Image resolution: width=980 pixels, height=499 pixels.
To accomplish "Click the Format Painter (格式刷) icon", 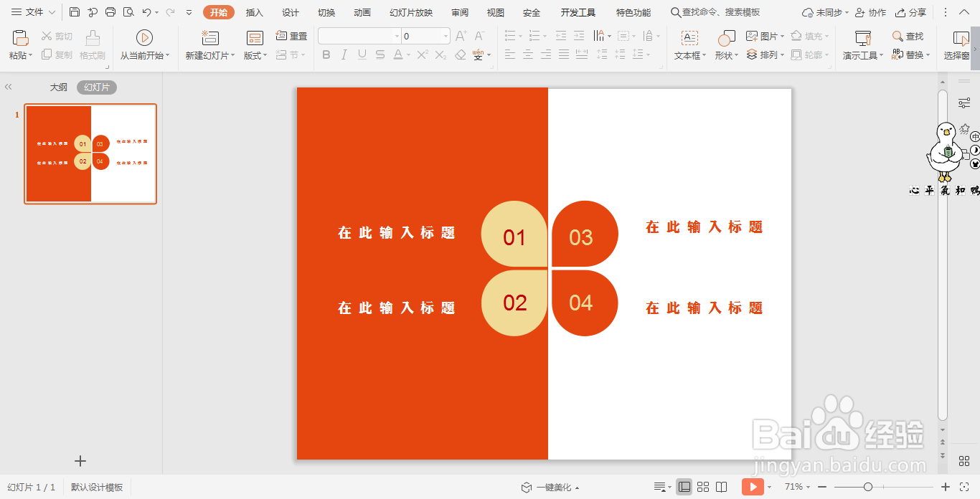I will pos(93,38).
